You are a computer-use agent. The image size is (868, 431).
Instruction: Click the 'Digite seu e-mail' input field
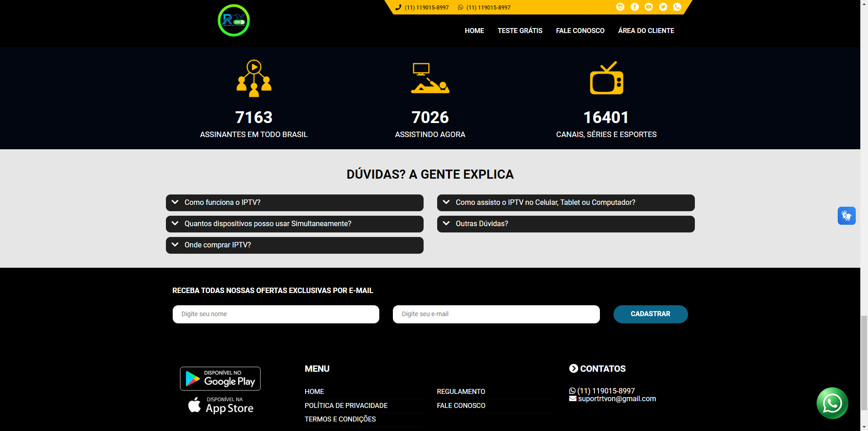click(x=496, y=314)
